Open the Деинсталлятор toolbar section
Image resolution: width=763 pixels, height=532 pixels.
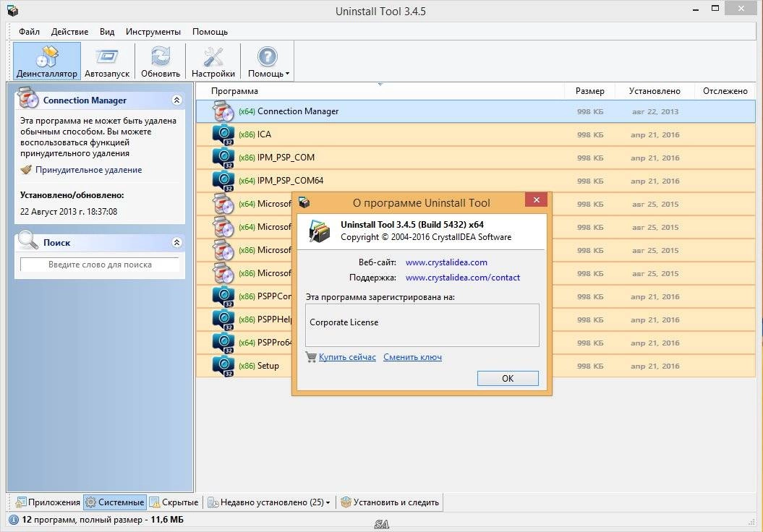(x=47, y=61)
